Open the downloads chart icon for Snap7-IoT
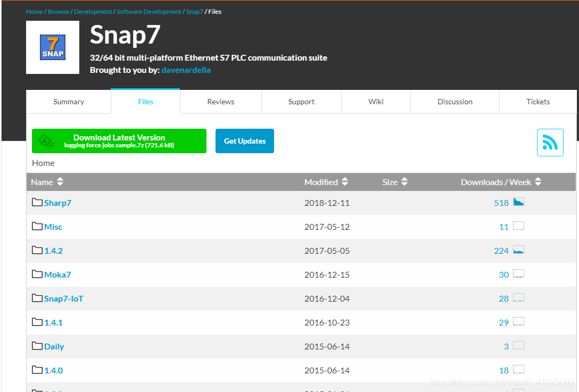Screen dimensions: 579x392 [518, 297]
